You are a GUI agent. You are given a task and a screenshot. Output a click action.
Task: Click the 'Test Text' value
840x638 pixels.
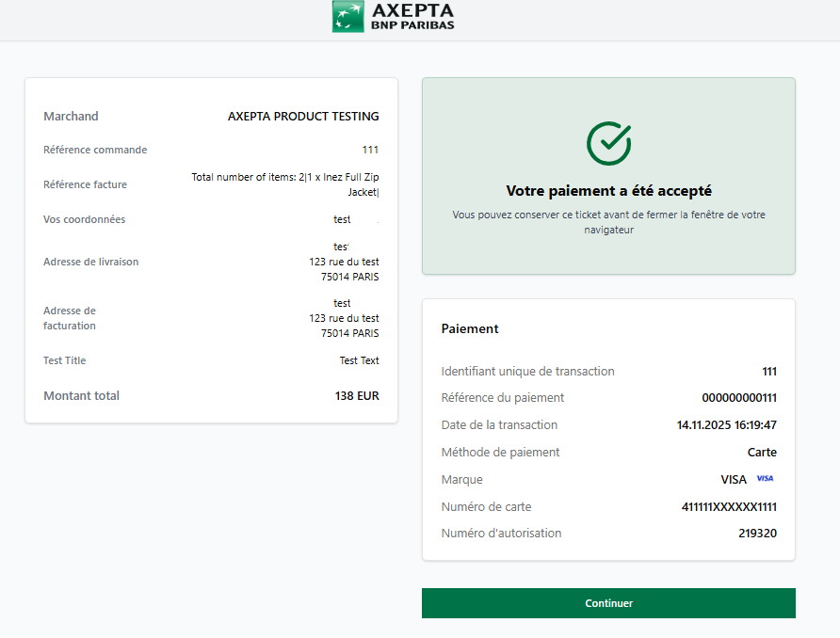(359, 360)
